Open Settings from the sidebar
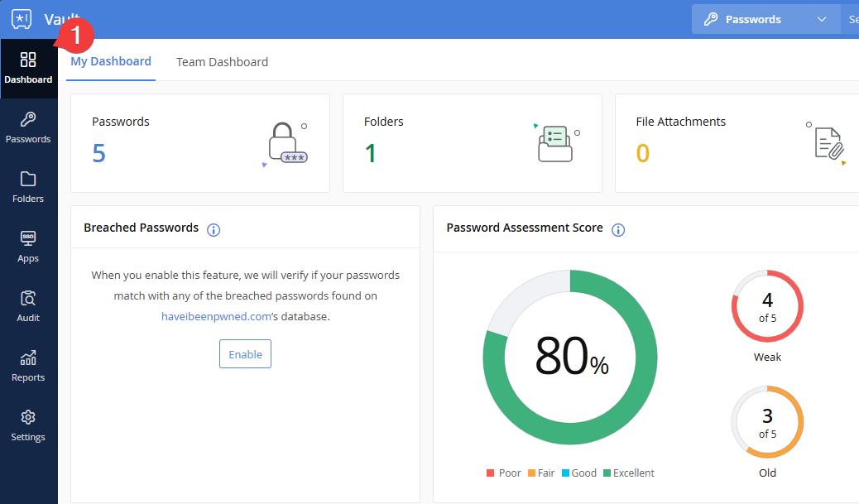 pyautogui.click(x=28, y=425)
